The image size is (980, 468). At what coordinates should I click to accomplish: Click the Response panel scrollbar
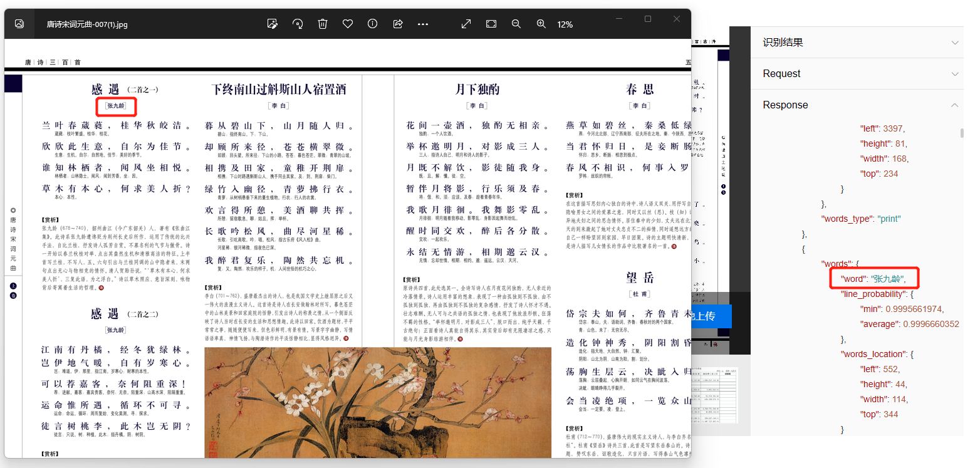coord(961,133)
